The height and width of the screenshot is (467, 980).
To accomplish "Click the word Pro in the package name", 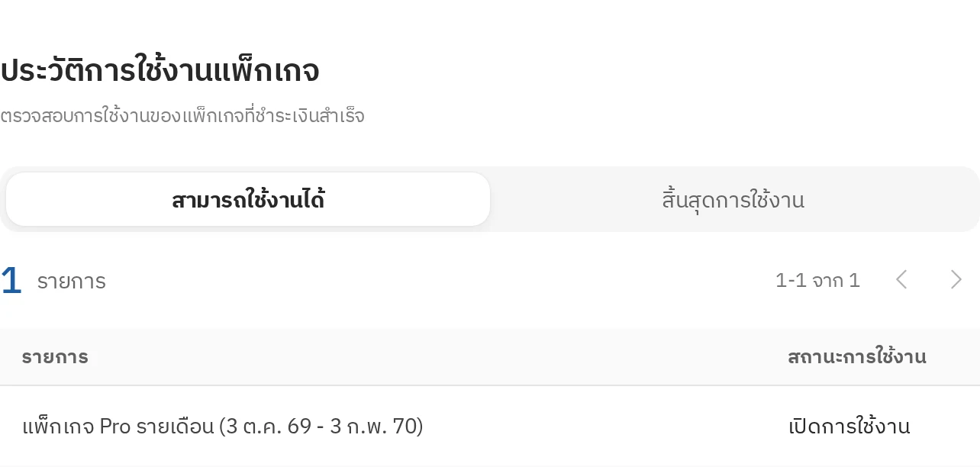I will 116,426.
